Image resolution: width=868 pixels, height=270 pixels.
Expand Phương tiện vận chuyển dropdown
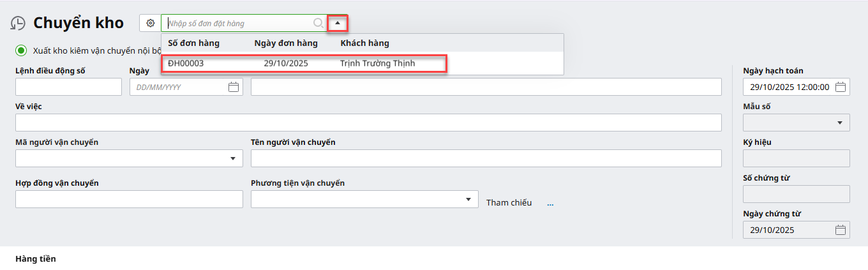pos(469,199)
